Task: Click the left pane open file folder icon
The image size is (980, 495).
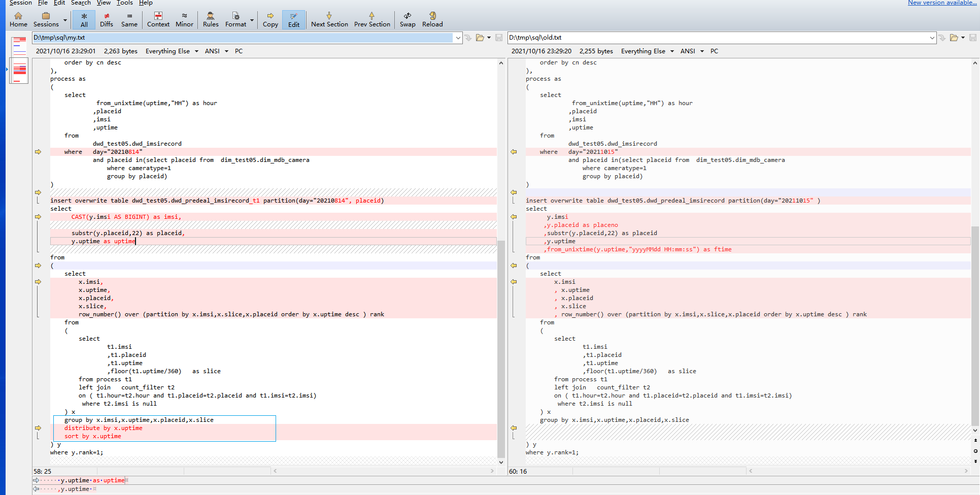Action: 480,38
